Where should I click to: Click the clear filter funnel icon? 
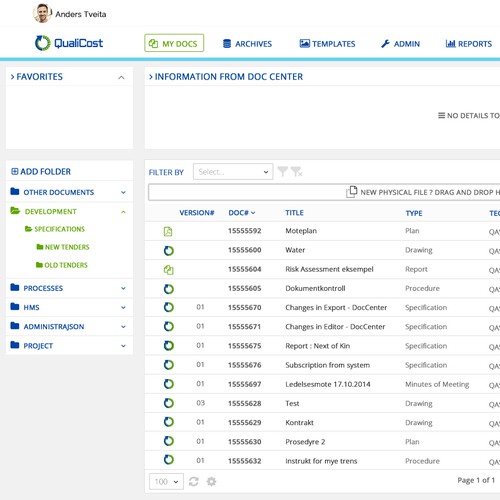point(296,171)
